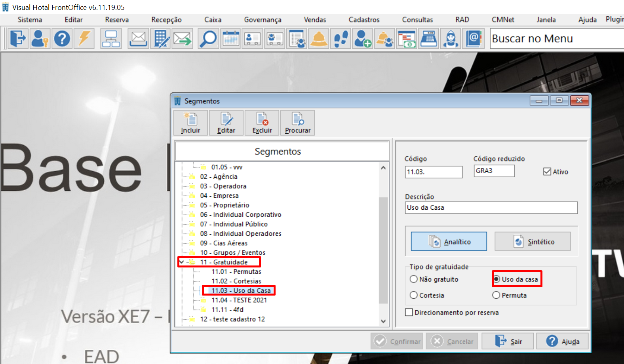Select tree item 02 - Agência

click(219, 176)
